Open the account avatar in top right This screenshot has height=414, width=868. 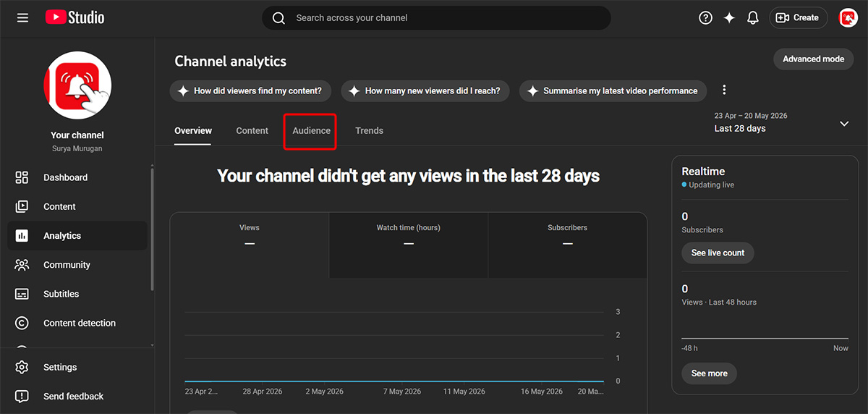(848, 18)
